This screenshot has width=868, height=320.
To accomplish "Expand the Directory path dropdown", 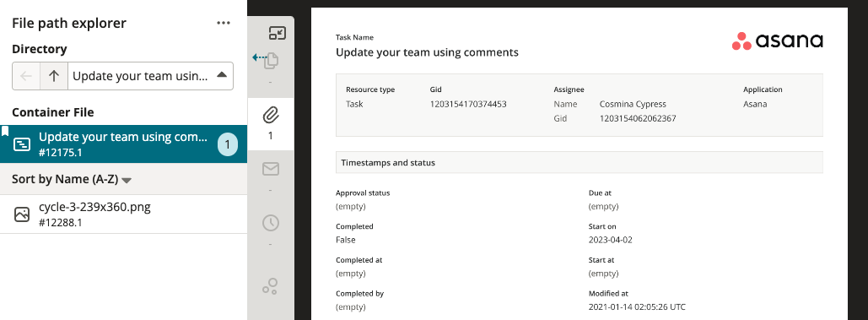I will pyautogui.click(x=221, y=75).
